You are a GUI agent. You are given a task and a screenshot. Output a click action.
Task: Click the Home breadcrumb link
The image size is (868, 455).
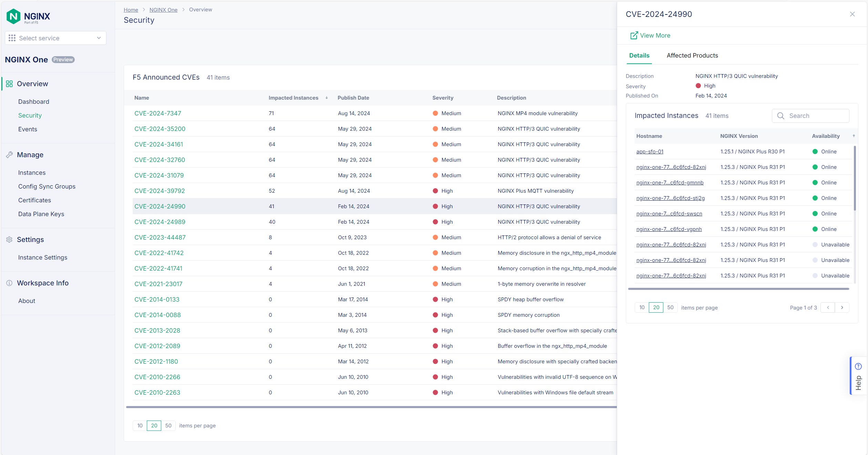(x=131, y=10)
